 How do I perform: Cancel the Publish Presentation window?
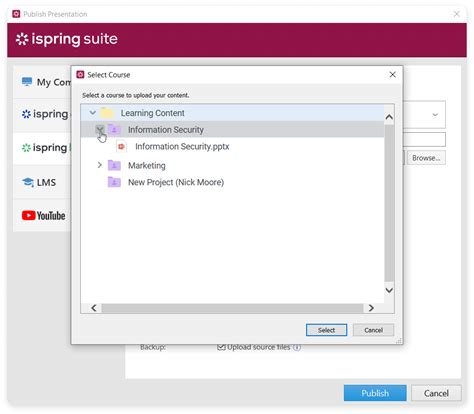click(x=436, y=393)
